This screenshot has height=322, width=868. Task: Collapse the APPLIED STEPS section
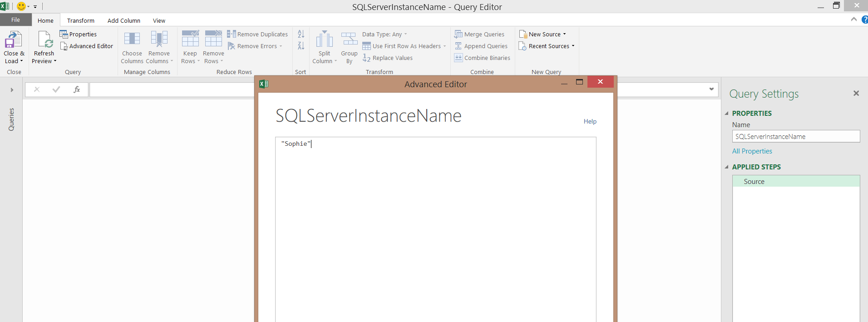pos(726,167)
